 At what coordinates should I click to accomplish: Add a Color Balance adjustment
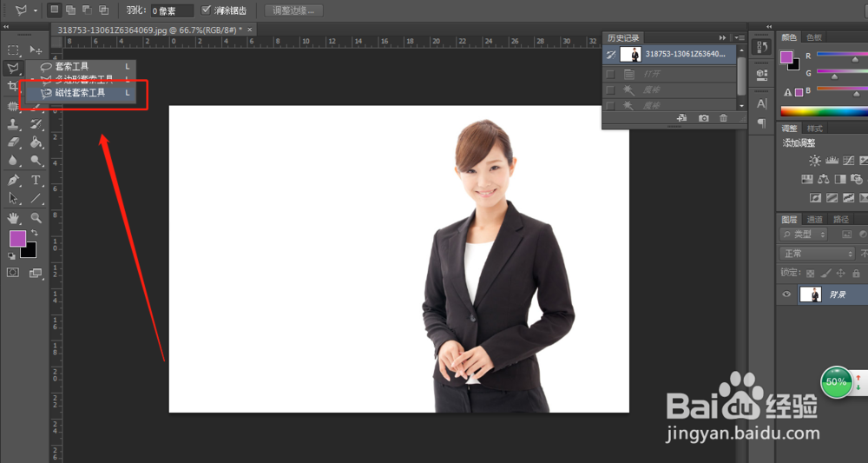[824, 179]
